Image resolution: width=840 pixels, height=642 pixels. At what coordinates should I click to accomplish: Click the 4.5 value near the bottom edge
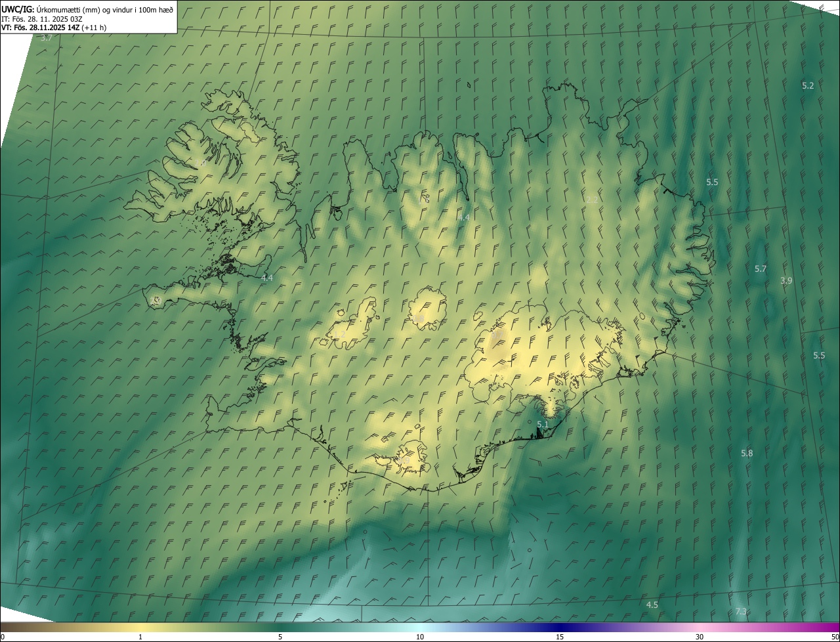tap(652, 605)
